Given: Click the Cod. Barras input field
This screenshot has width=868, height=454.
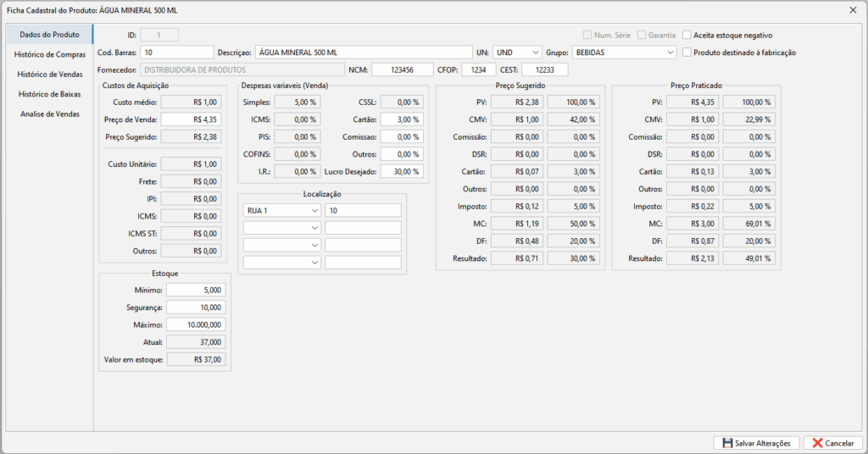Looking at the screenshot, I should [x=177, y=53].
